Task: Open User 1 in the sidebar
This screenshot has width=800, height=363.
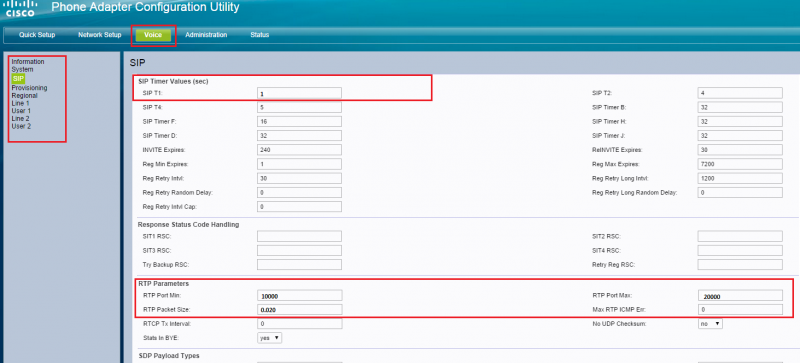Action: point(21,111)
